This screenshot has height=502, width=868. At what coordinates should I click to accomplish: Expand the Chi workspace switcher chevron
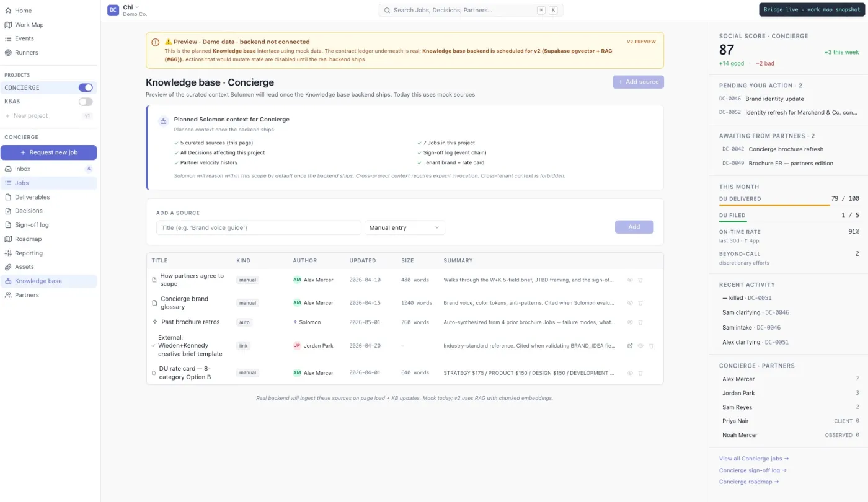tap(137, 7)
